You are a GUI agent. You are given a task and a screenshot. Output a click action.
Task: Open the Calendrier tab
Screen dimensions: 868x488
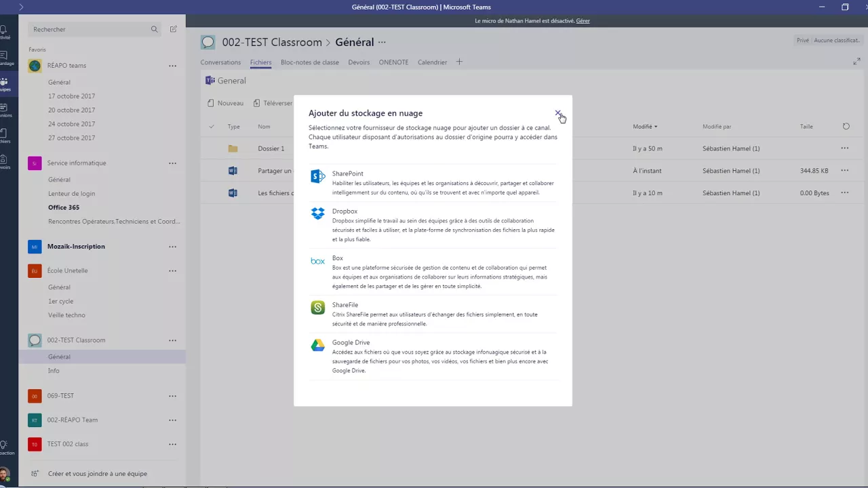[x=432, y=62]
